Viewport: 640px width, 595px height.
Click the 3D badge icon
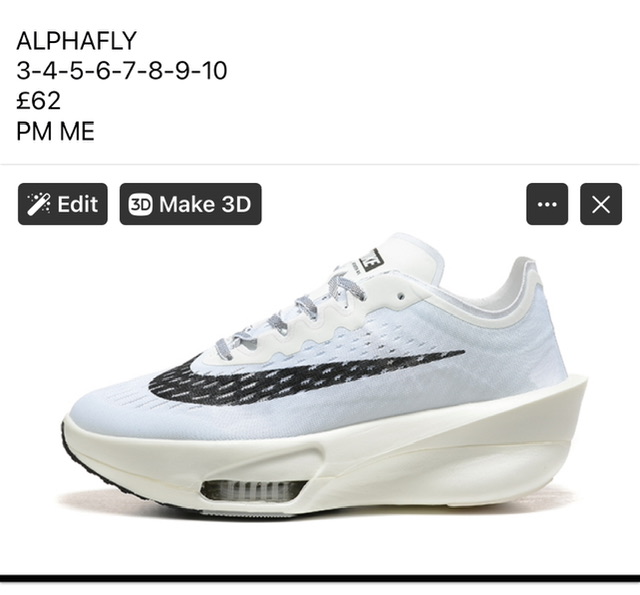click(140, 204)
